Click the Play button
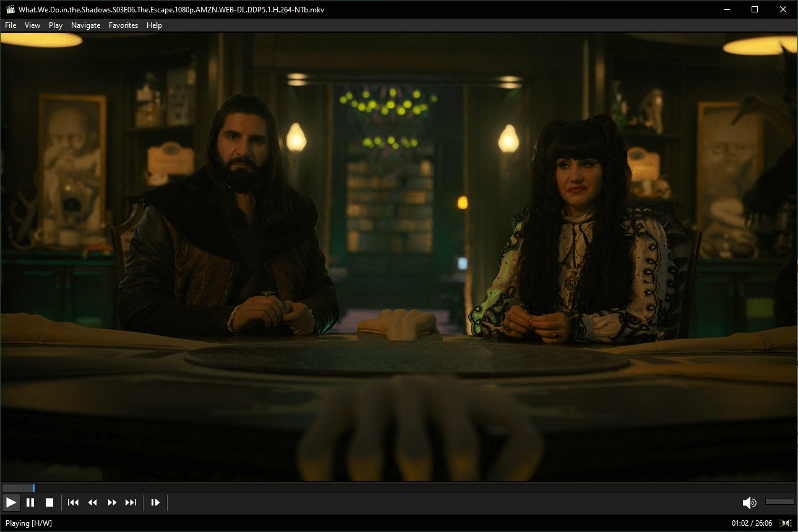Screen dimensions: 798x532 point(11,503)
